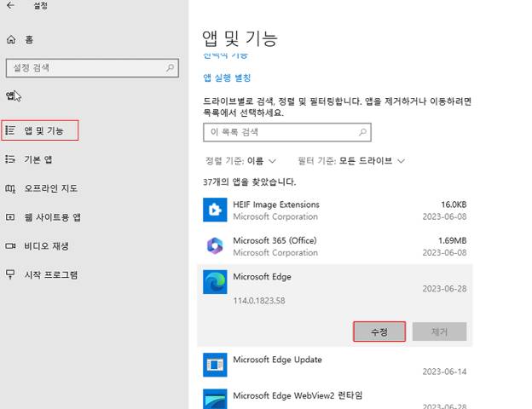532x409 pixels.
Task: Select Microsoft Edge WebView2 런타임 name text
Action: click(298, 395)
